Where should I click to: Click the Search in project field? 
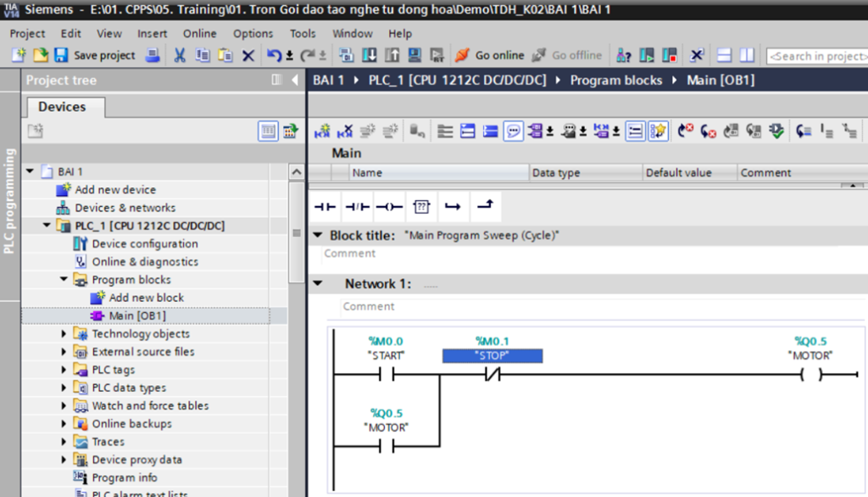point(816,56)
